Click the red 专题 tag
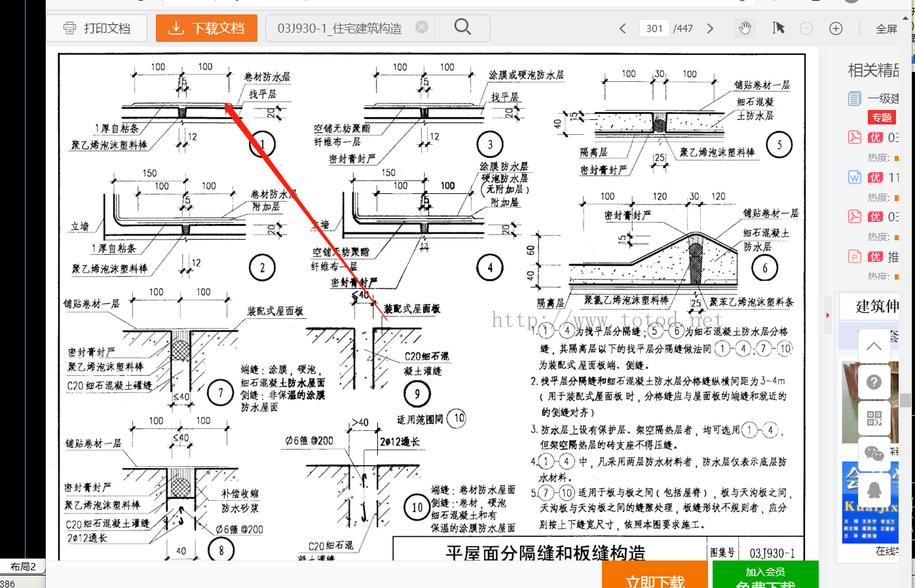Screen dimensions: 915x588 tap(882, 117)
